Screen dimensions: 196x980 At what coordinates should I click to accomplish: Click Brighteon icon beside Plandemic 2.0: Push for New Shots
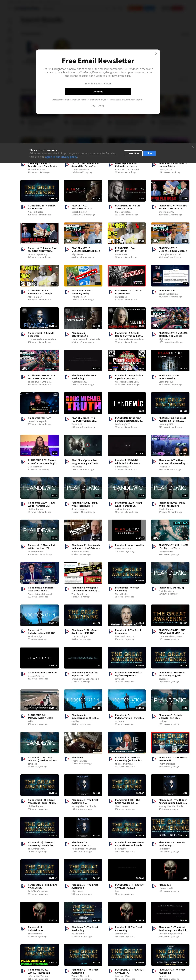click(x=24, y=589)
